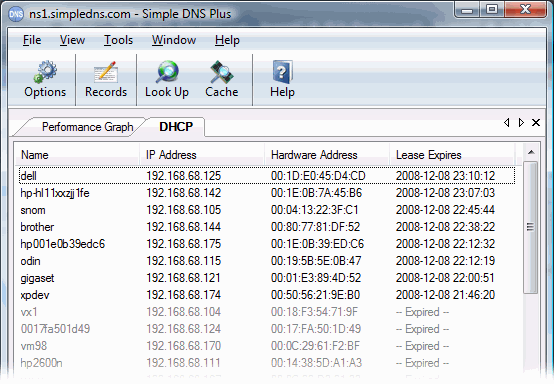This screenshot has height=384, width=554.
Task: Click IP address 192.168.68.144
Action: coord(183,227)
